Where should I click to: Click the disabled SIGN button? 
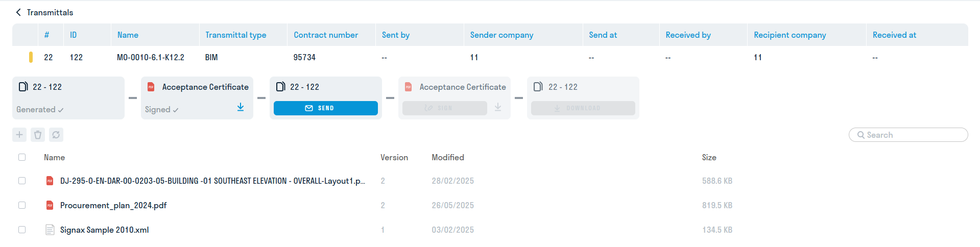(445, 108)
